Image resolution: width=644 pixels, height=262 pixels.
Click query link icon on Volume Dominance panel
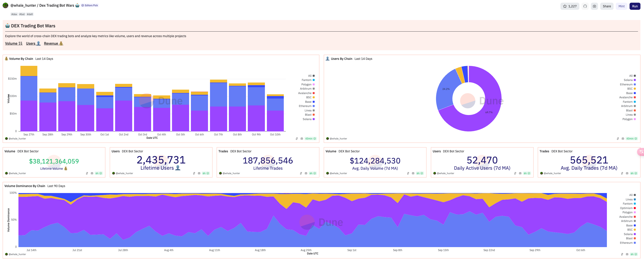(622, 254)
